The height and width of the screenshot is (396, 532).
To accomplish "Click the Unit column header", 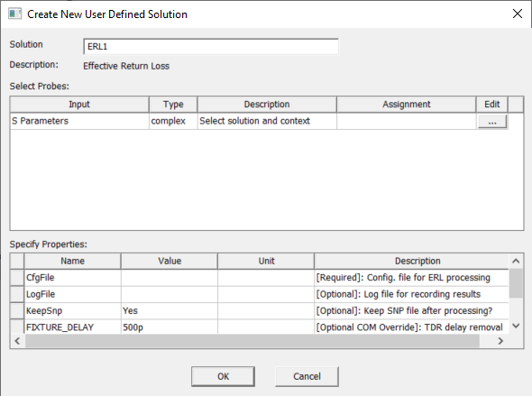I will [x=266, y=262].
